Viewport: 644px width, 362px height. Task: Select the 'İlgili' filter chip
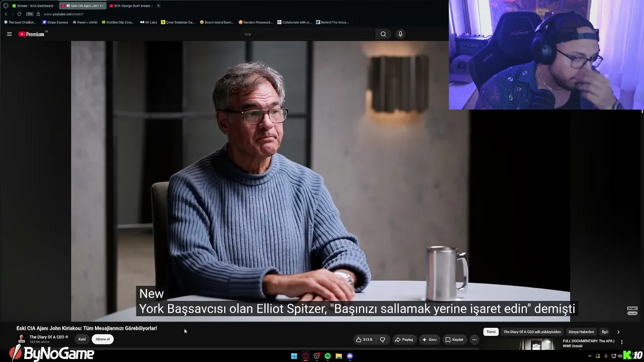tap(605, 332)
